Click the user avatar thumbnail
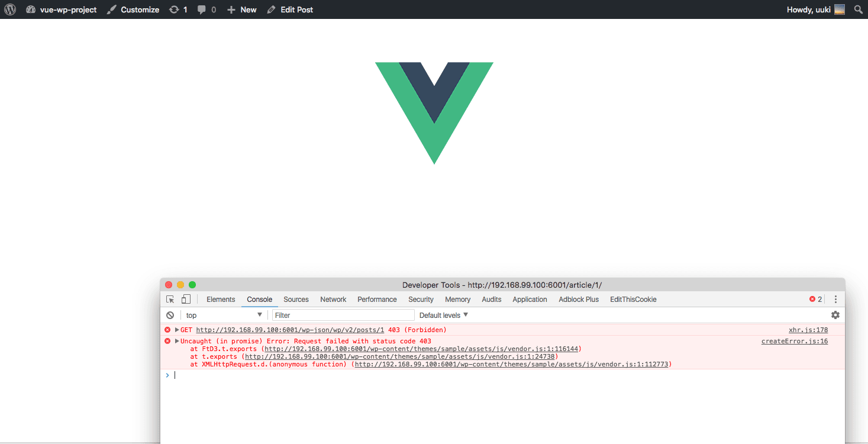This screenshot has height=444, width=868. 840,9
